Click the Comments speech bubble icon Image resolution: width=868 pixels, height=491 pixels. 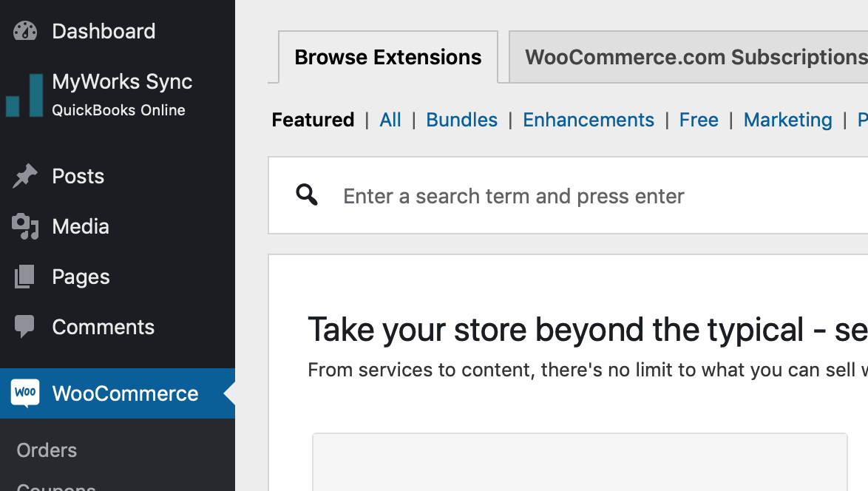24,327
